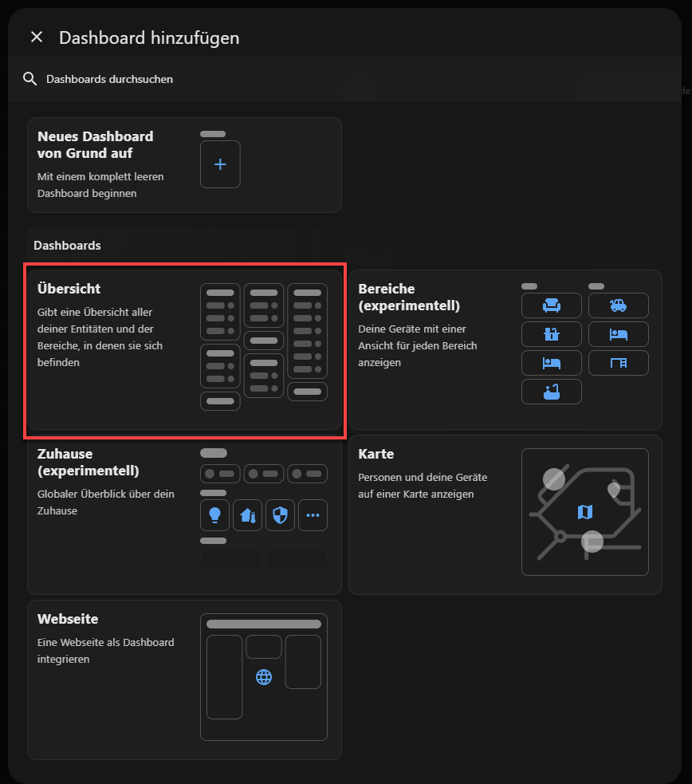Click the bathtub icon in Bereiche preview

552,392
